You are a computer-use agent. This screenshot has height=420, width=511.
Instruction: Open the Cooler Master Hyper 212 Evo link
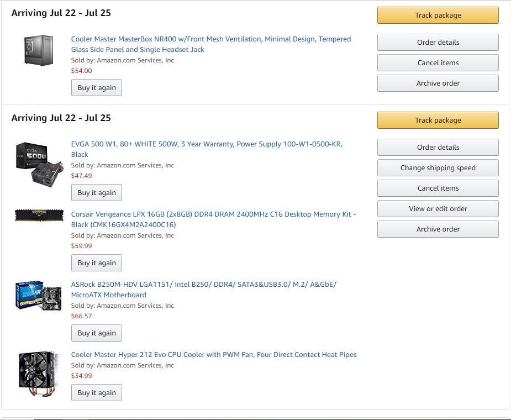pyautogui.click(x=214, y=355)
